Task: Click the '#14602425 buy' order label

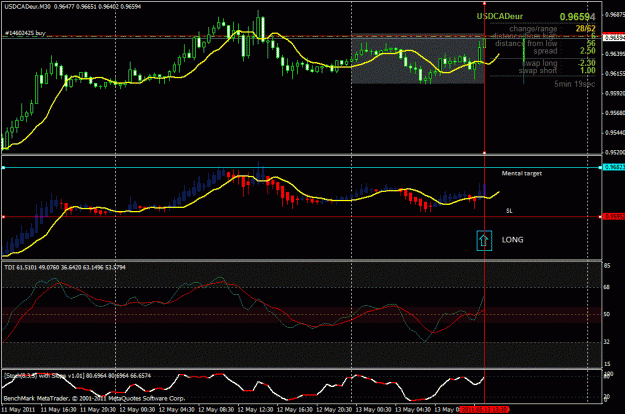Action: click(x=25, y=33)
